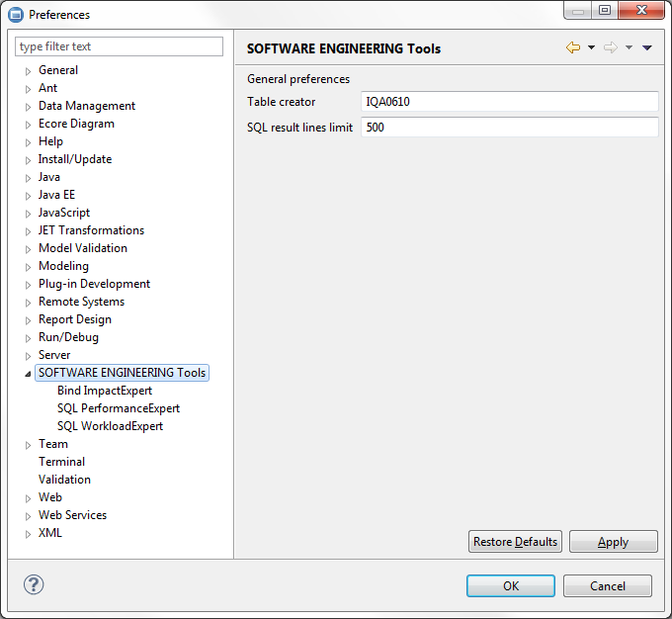The height and width of the screenshot is (619, 672).
Task: Expand the Java EE category
Action: tap(29, 196)
